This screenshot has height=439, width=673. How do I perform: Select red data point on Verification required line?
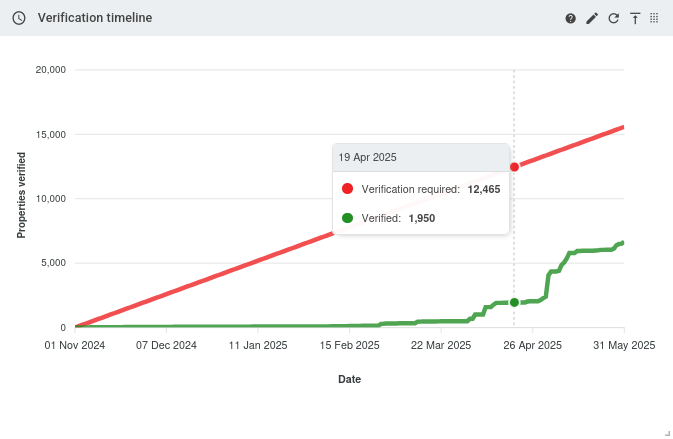pos(514,167)
